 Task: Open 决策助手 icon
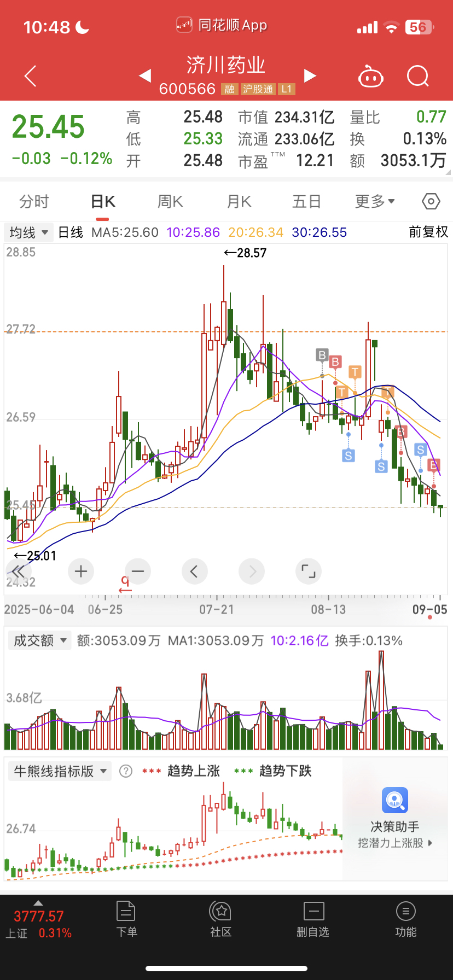(395, 801)
